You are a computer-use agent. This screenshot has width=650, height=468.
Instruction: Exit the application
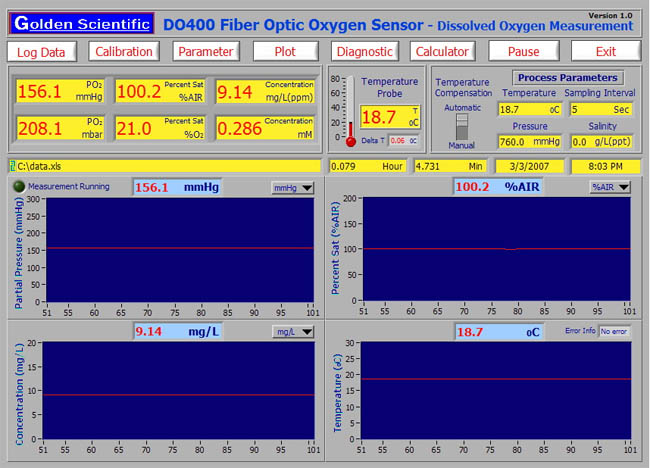coord(606,51)
